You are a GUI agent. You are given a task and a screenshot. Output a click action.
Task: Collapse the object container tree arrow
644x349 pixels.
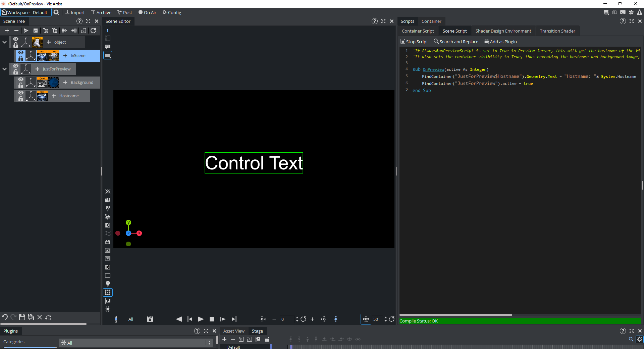4,42
